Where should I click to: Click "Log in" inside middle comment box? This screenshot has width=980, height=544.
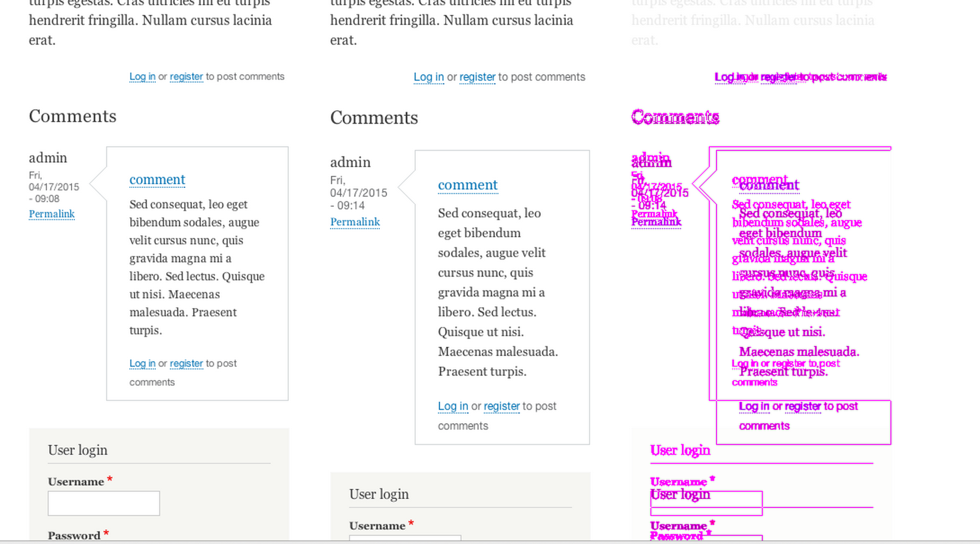pyautogui.click(x=453, y=406)
